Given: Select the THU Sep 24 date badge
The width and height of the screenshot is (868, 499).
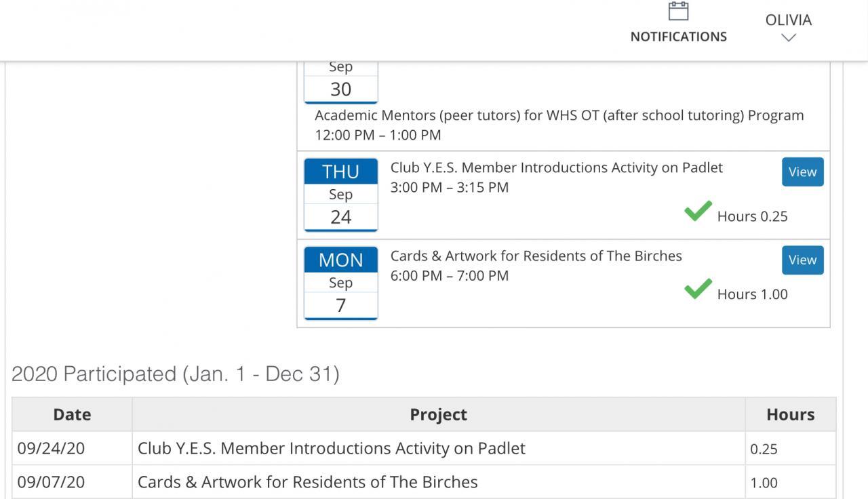Looking at the screenshot, I should (340, 195).
